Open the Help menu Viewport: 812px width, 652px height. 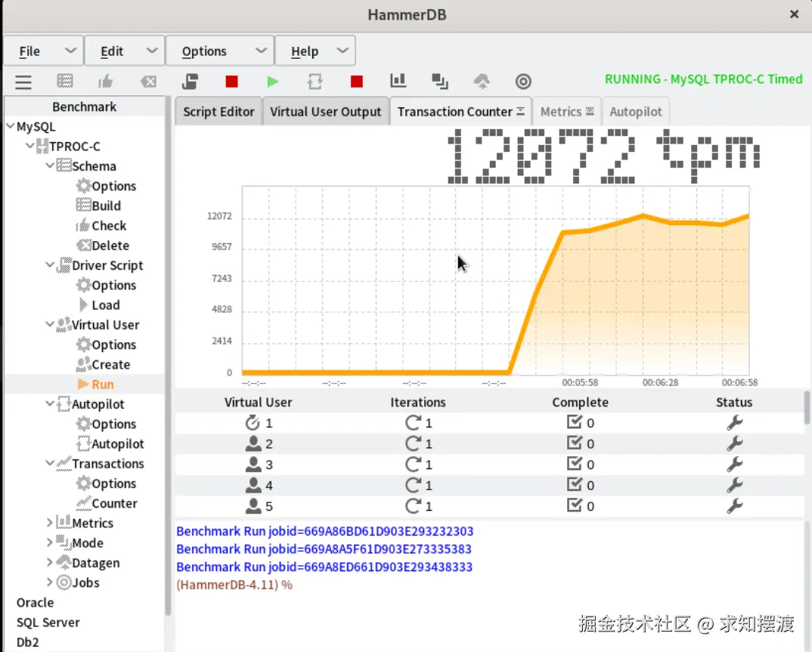click(x=315, y=51)
